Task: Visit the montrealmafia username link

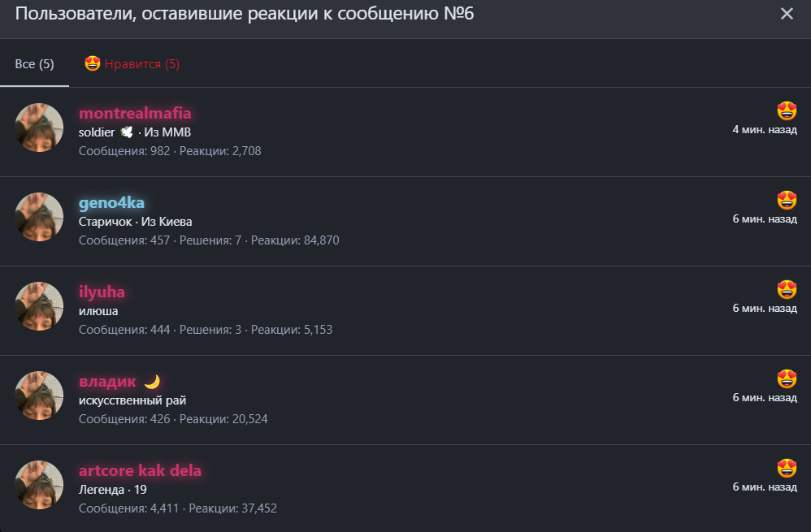Action: 135,113
